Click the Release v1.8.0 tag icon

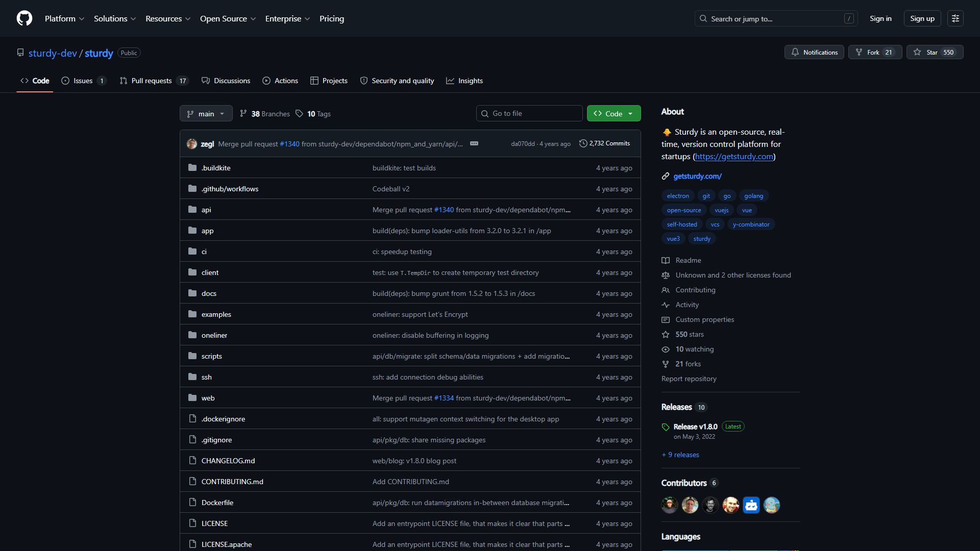666,427
